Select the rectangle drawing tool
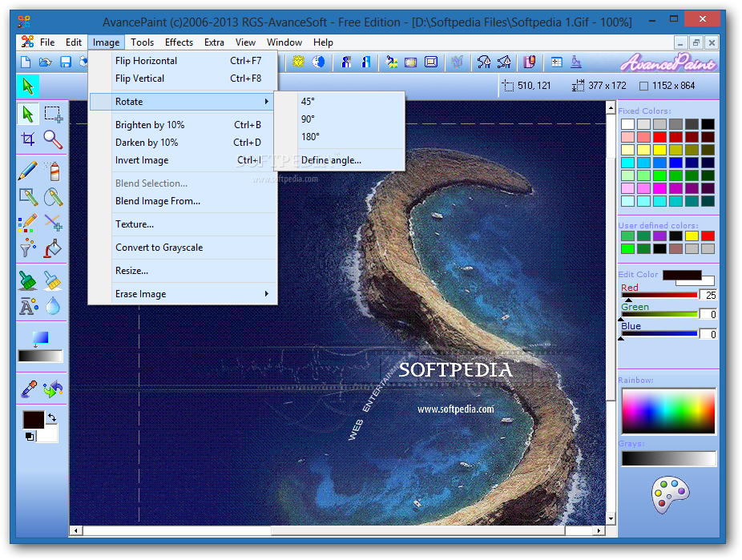Image resolution: width=742 pixels, height=560 pixels. [28, 197]
